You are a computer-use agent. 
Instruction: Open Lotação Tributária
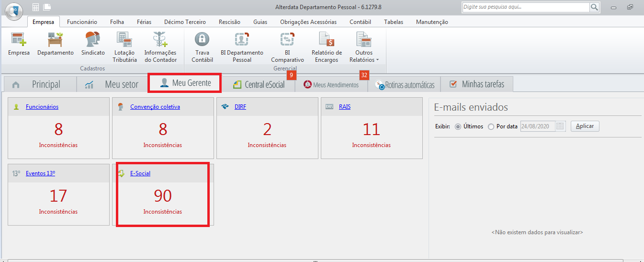[125, 47]
